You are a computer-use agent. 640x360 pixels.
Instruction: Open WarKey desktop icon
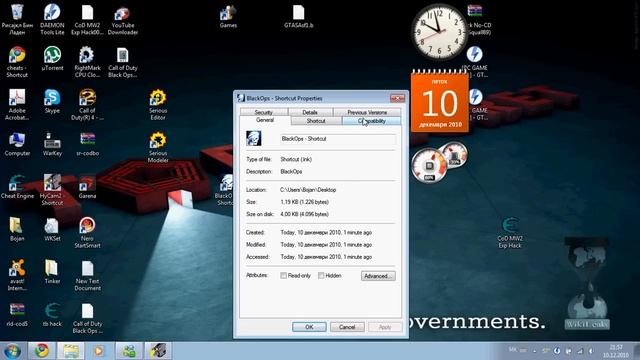[52, 144]
